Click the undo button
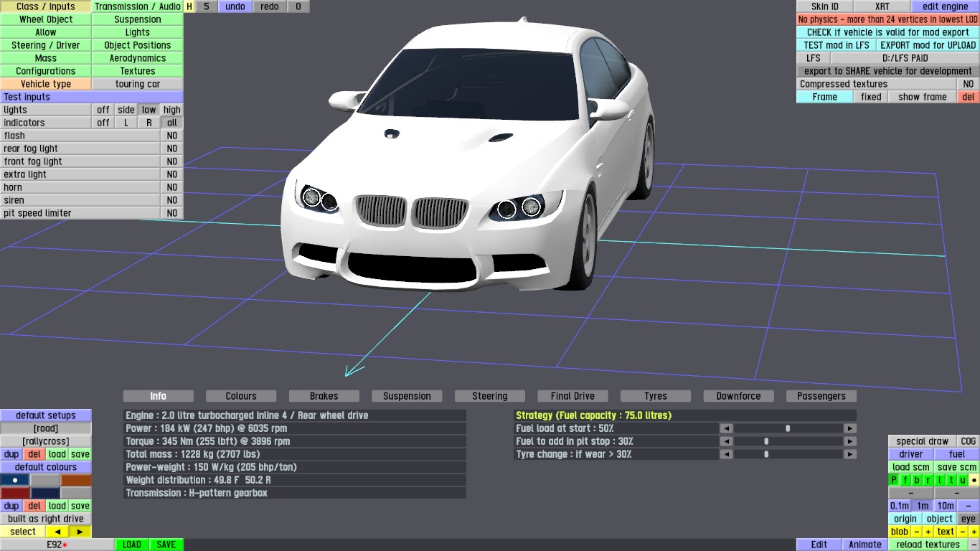980x551 pixels. pos(235,6)
